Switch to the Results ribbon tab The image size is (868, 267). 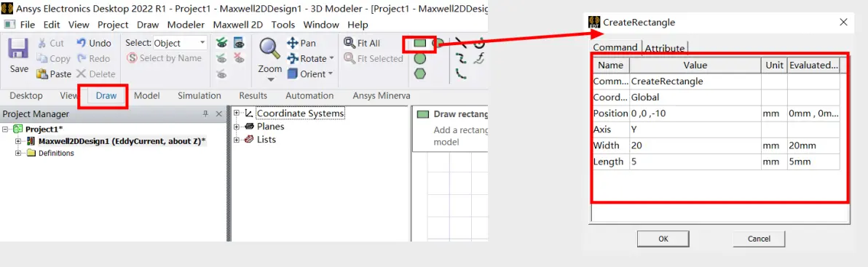(x=253, y=95)
